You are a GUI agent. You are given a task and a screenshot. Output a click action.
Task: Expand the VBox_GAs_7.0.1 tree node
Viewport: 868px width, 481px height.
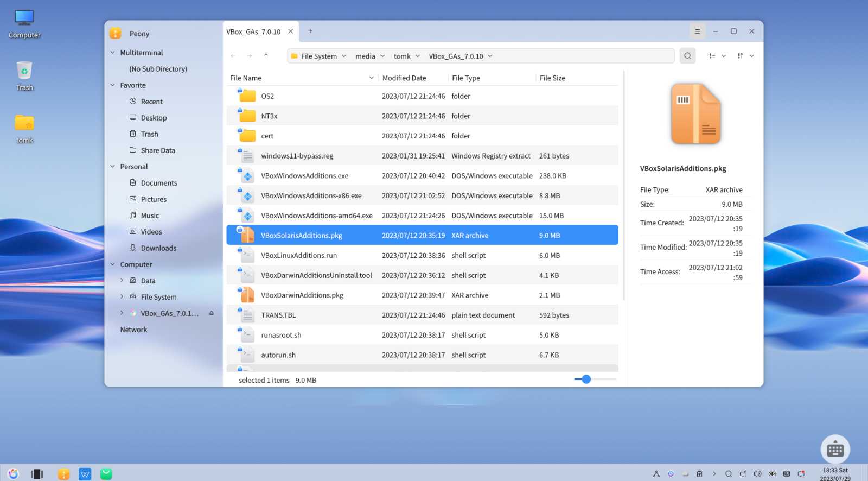click(x=122, y=313)
